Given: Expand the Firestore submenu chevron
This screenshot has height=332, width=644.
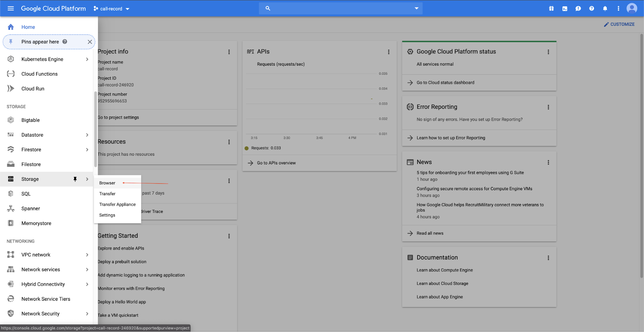Looking at the screenshot, I should tap(87, 150).
